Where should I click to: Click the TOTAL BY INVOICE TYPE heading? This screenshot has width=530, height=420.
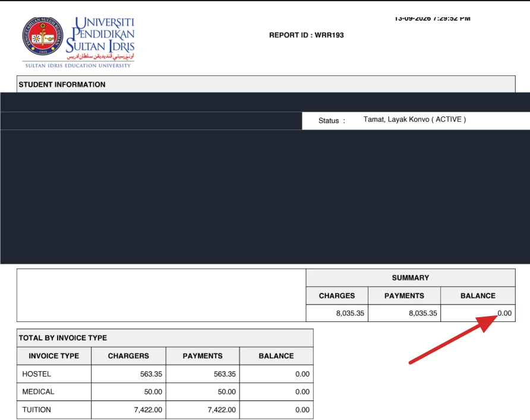pos(63,338)
